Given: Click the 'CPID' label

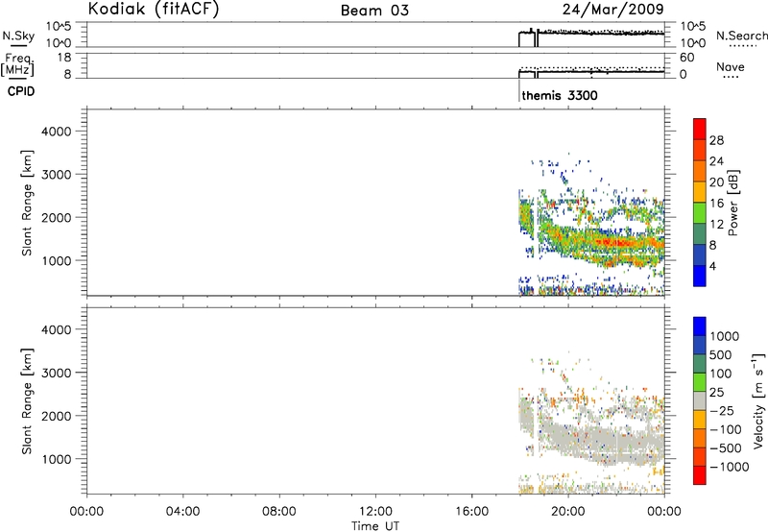Looking at the screenshot, I should pos(21,91).
